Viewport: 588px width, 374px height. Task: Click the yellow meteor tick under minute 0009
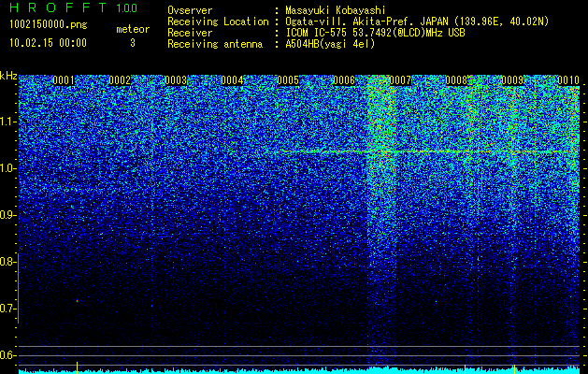tap(514, 368)
